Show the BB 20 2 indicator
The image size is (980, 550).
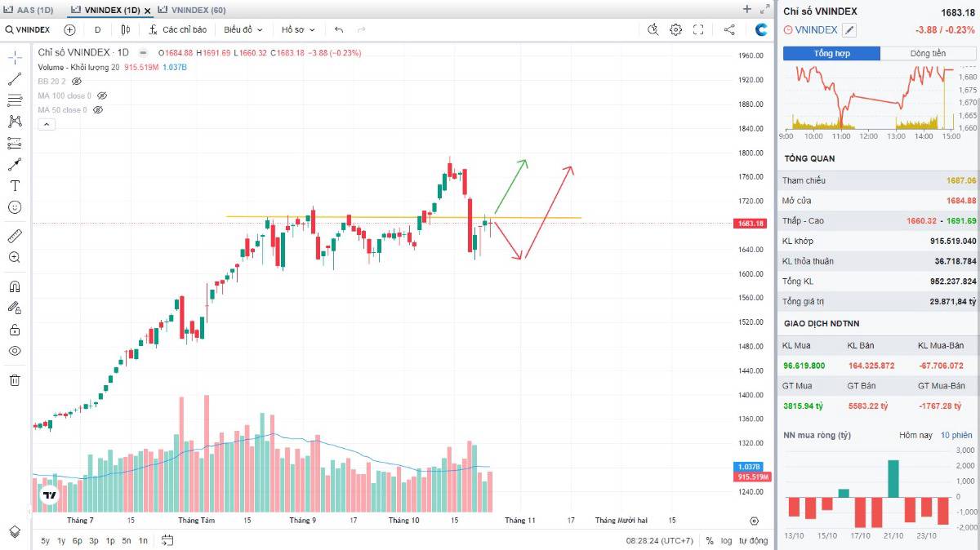point(77,82)
